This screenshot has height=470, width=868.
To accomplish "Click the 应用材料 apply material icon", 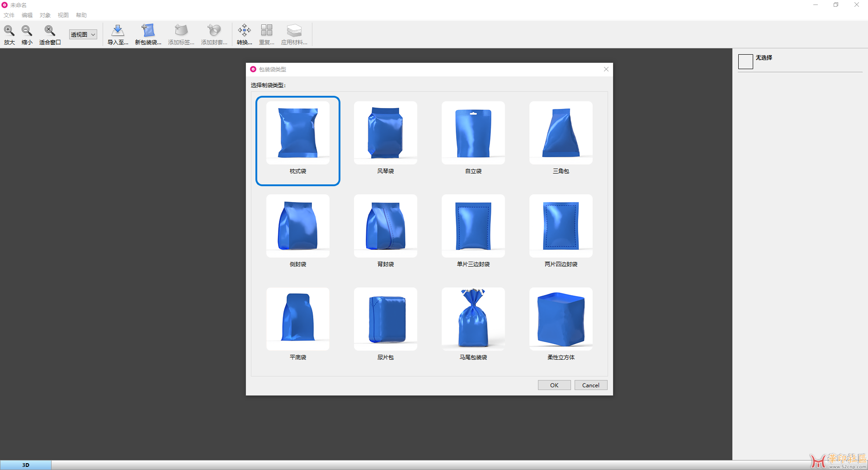I will tap(294, 31).
